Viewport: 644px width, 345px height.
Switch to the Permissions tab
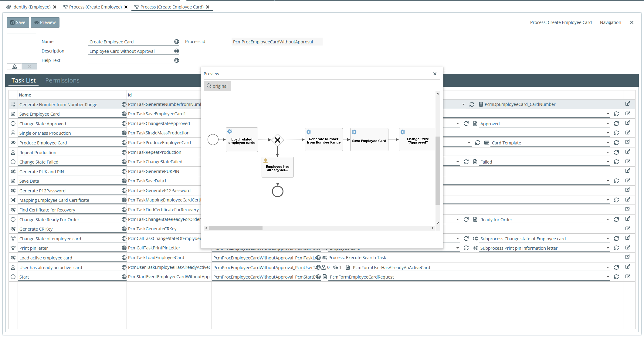(x=62, y=80)
